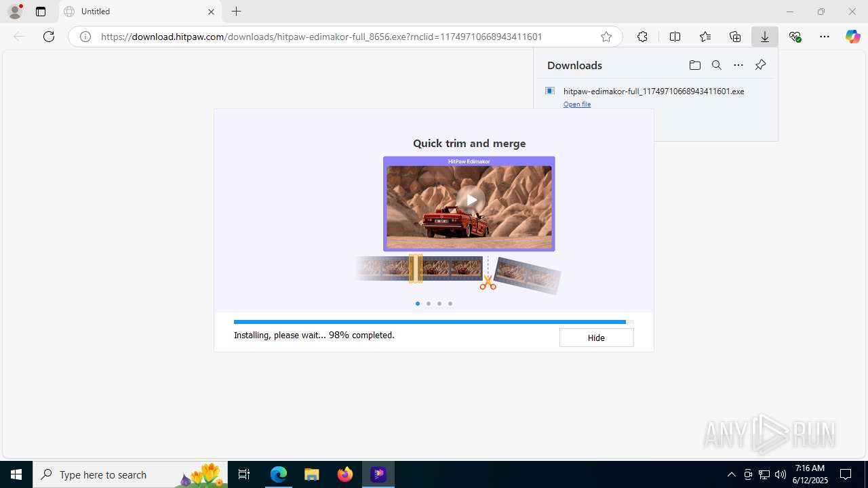Viewport: 868px width, 488px height.
Task: Open the tab actions menu icon
Action: click(41, 12)
